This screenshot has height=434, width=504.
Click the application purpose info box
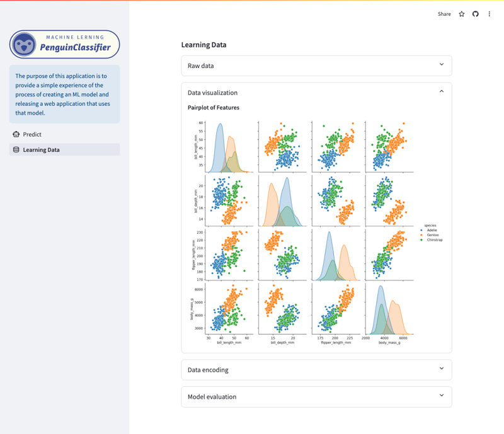click(x=64, y=94)
